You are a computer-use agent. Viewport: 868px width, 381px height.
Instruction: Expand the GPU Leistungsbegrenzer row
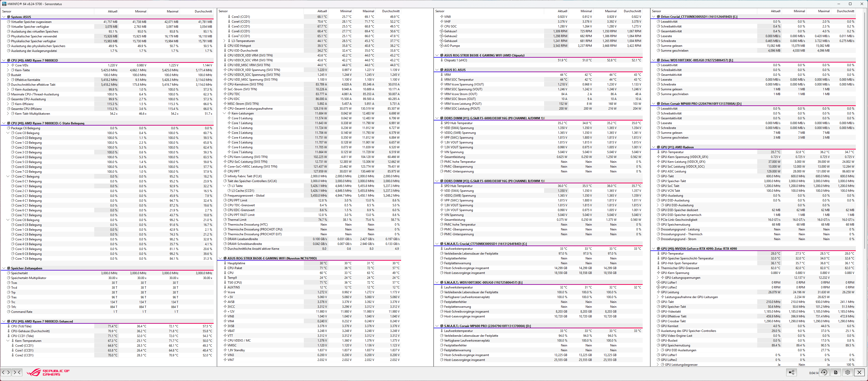coord(658,365)
